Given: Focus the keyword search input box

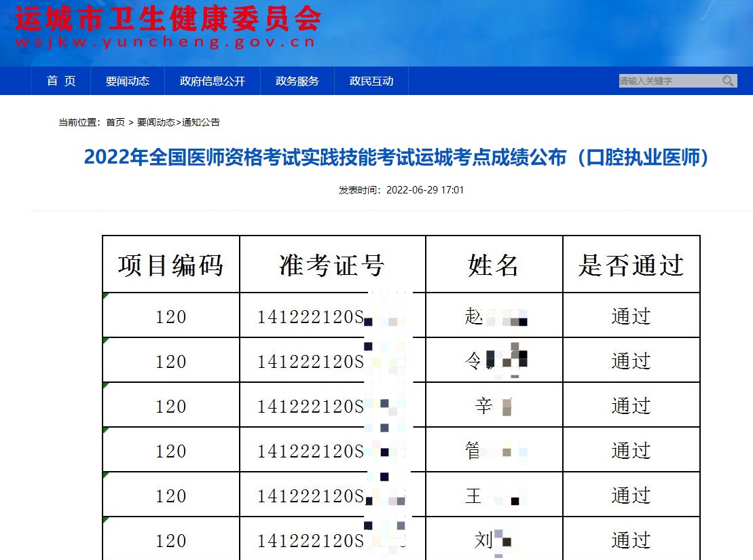Looking at the screenshot, I should coord(668,81).
